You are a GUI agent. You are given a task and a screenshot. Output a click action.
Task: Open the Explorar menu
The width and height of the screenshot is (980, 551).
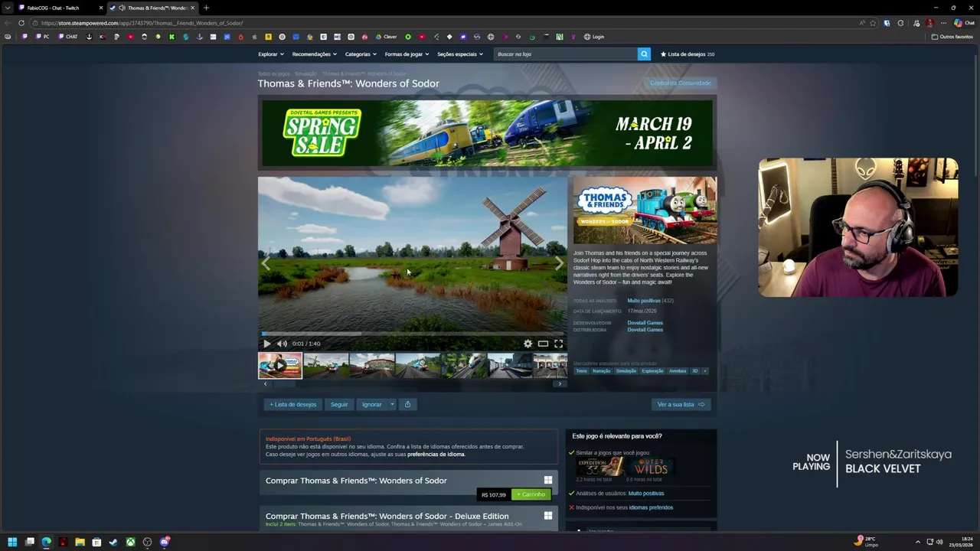click(x=270, y=54)
